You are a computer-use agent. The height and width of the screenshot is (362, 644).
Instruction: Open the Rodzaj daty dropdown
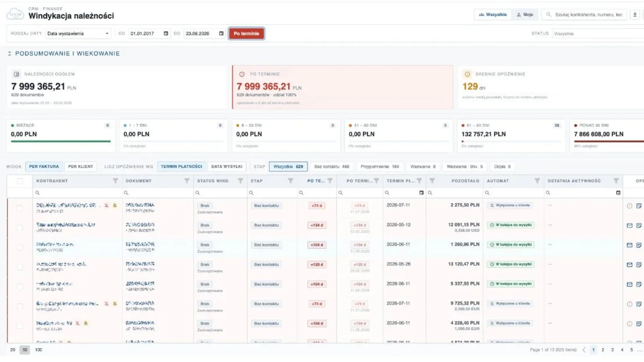point(78,33)
